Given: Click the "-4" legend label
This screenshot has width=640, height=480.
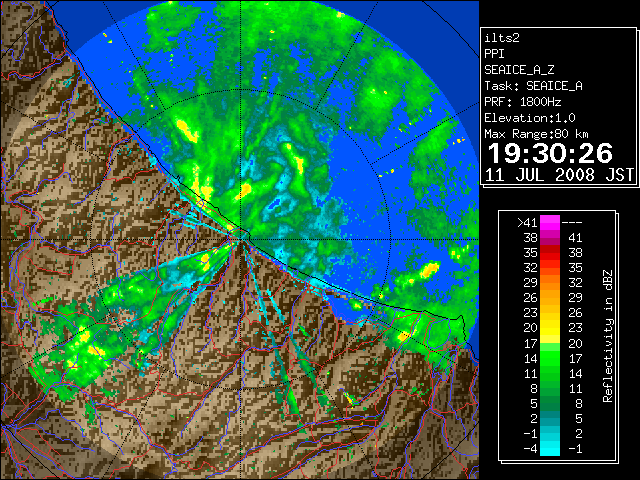Looking at the screenshot, I should tap(530, 449).
